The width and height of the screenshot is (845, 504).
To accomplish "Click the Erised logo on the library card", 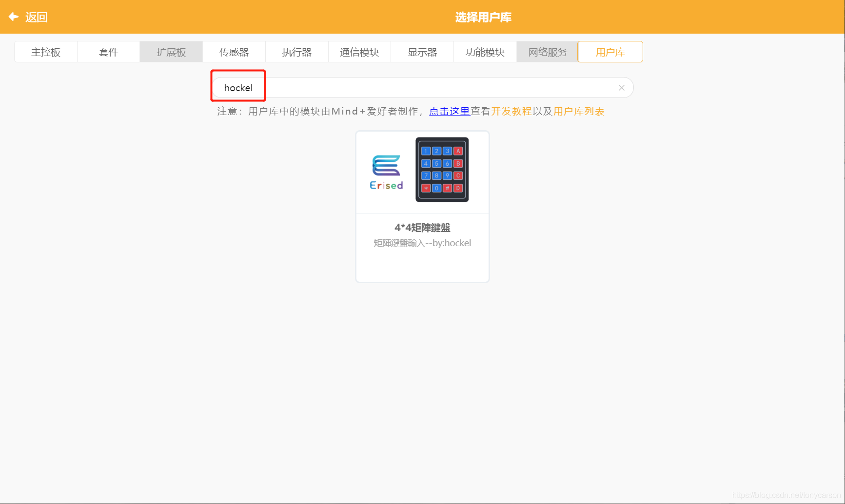I will 386,171.
